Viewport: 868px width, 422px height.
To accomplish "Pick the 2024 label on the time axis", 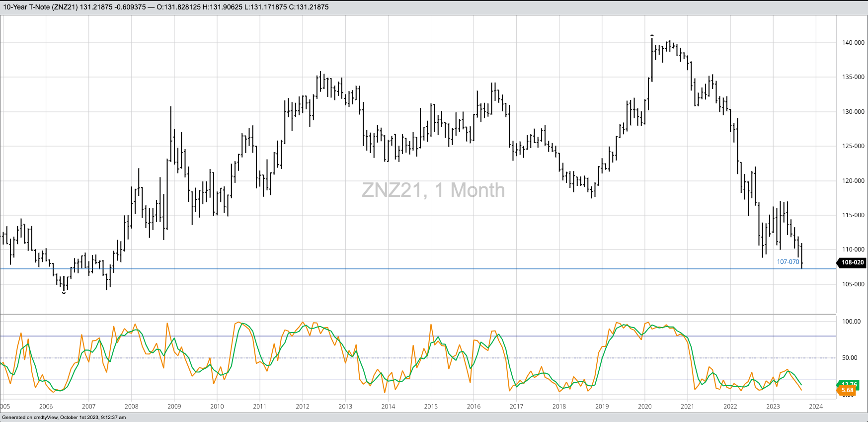I will click(816, 406).
